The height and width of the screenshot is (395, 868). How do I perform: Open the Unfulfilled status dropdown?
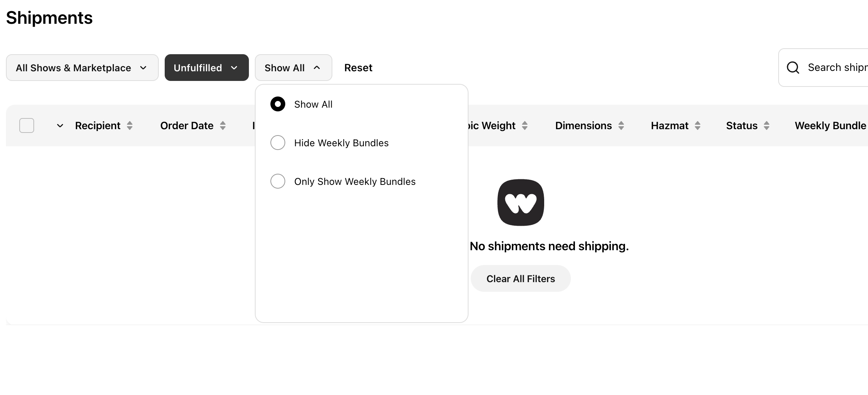207,68
